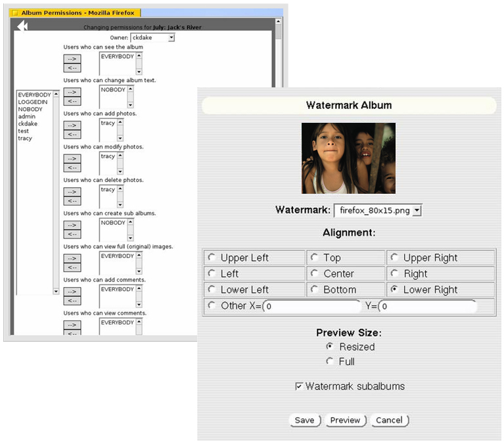Select Resized preview size

click(329, 346)
